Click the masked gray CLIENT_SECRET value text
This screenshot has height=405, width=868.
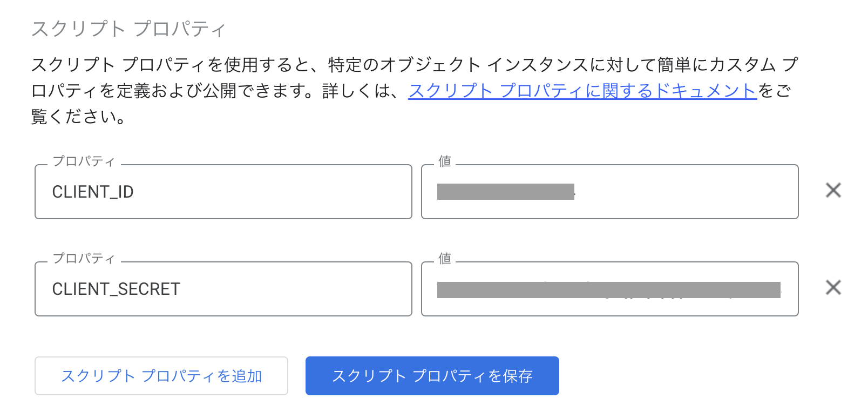[608, 290]
